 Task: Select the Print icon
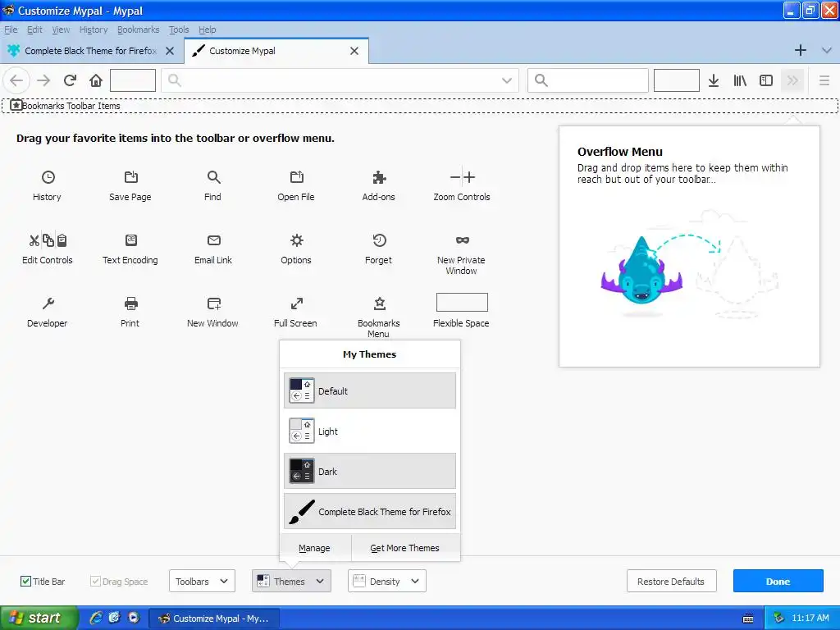(130, 304)
